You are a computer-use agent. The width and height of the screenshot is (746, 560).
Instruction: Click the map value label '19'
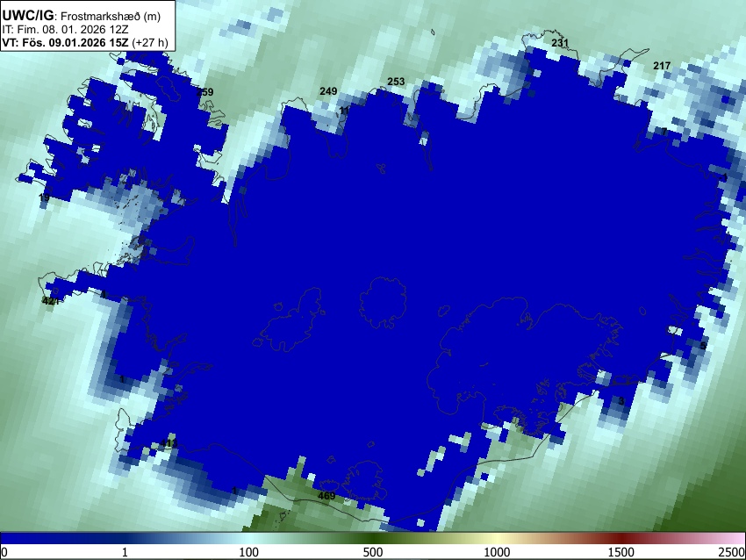[44, 197]
